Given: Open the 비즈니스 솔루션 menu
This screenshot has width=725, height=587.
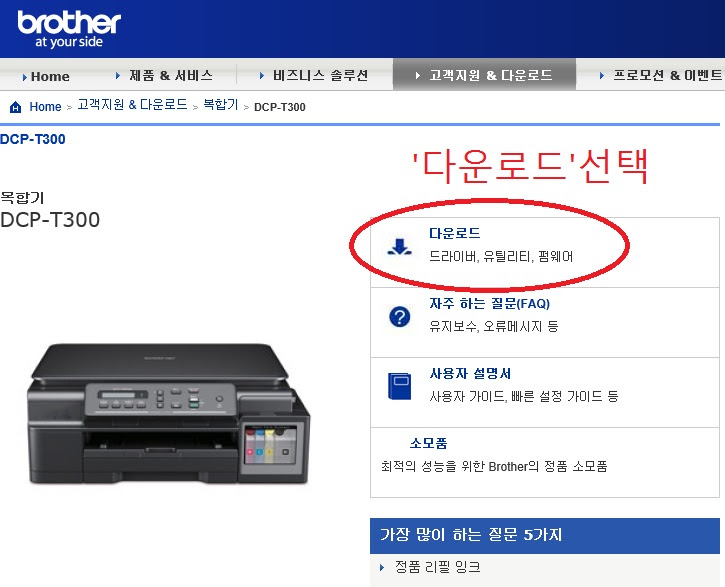Looking at the screenshot, I should coord(320,75).
